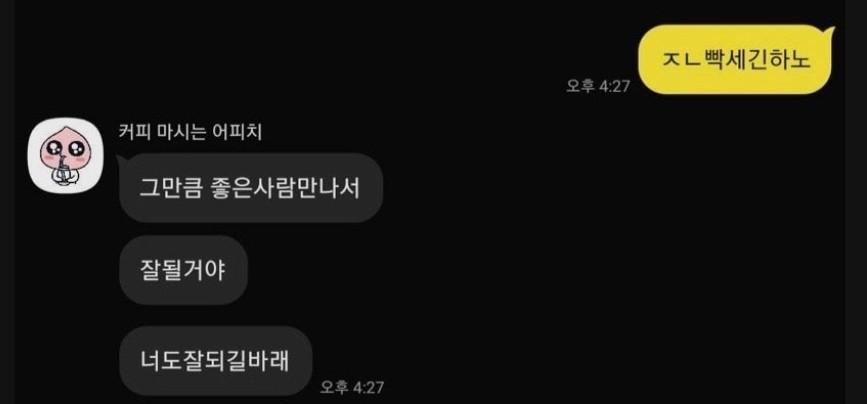
Task: Click the ㅈㄴ characters in the yellow bubble
Action: point(681,60)
